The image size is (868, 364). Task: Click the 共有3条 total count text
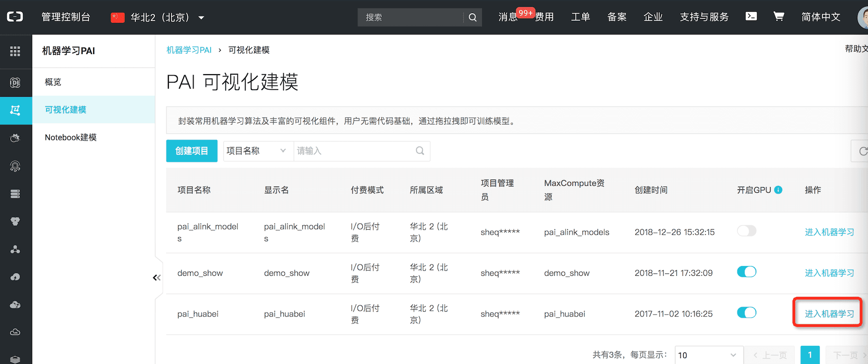click(x=608, y=355)
